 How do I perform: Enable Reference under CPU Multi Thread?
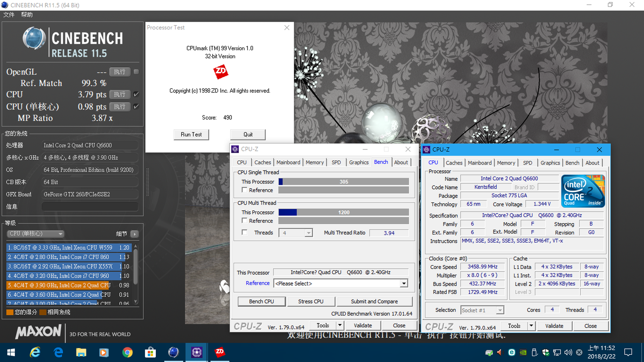pos(245,220)
